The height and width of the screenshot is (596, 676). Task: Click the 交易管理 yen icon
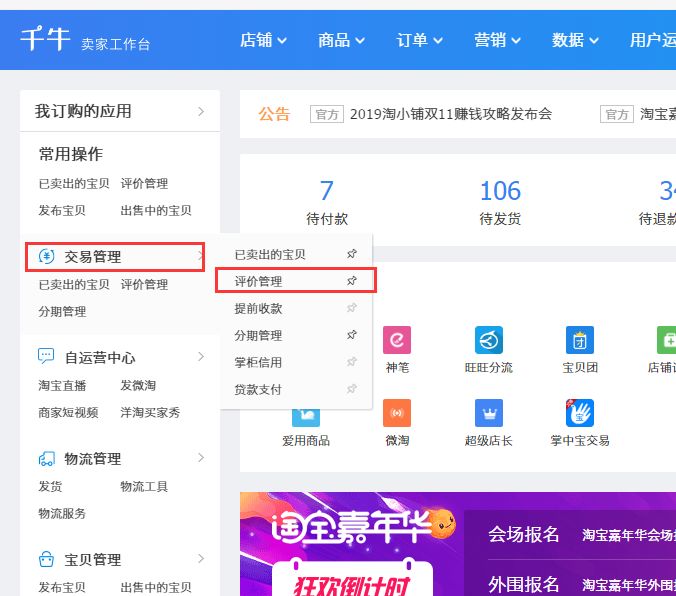46,257
